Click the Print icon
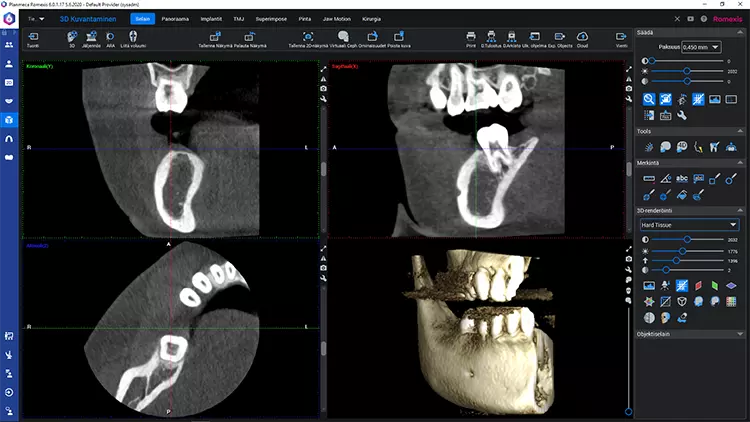This screenshot has height=422, width=750. coord(471,36)
